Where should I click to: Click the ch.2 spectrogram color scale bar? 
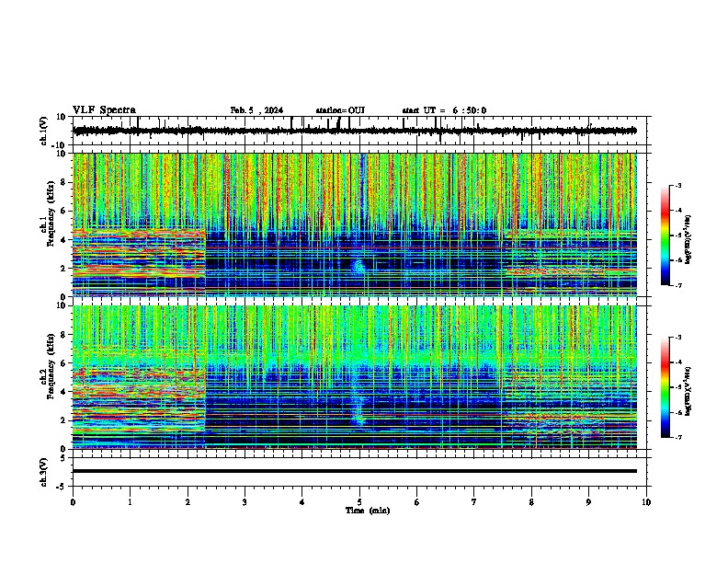[665, 387]
